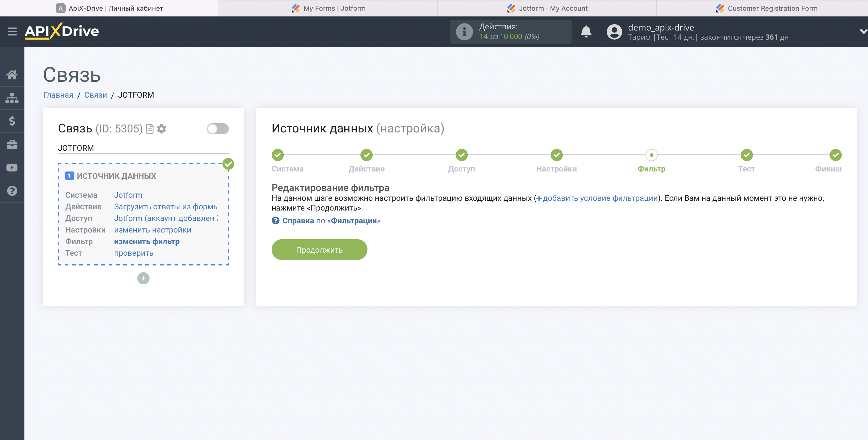
Task: Open the briefcase sidebar icon
Action: [x=12, y=145]
